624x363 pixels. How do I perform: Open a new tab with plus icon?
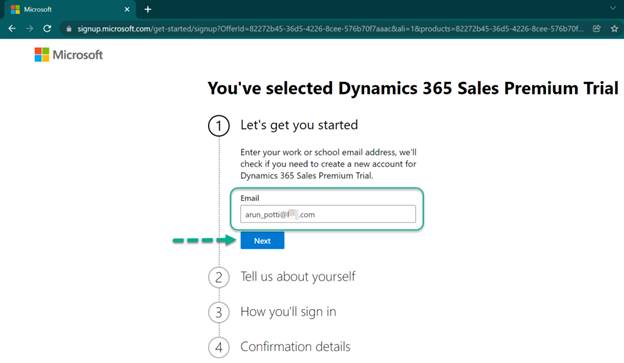click(x=148, y=9)
